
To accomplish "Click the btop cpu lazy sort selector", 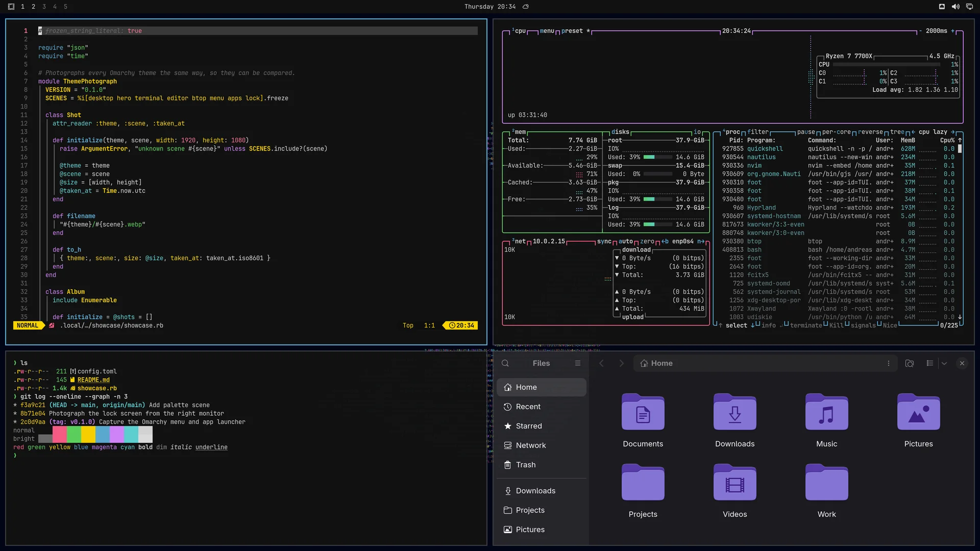I will [x=933, y=132].
